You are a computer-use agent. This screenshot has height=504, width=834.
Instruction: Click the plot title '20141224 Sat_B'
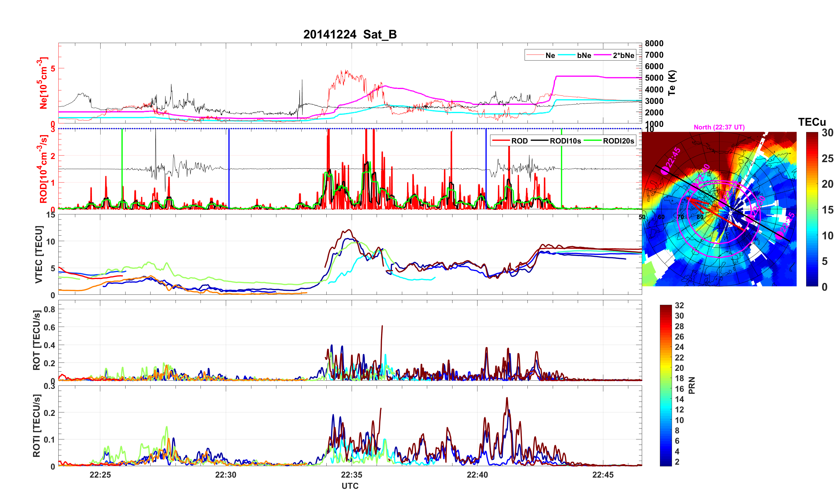(350, 34)
